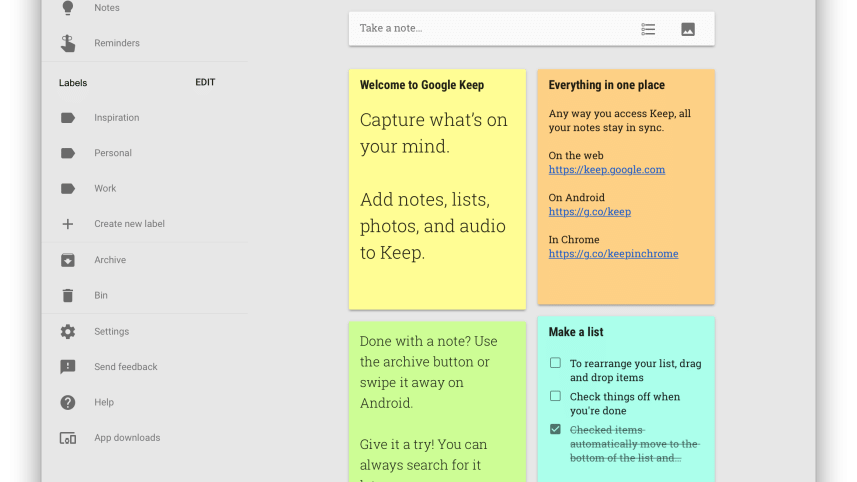Click 'On Android' text
This screenshot has height=482, width=857.
[577, 197]
